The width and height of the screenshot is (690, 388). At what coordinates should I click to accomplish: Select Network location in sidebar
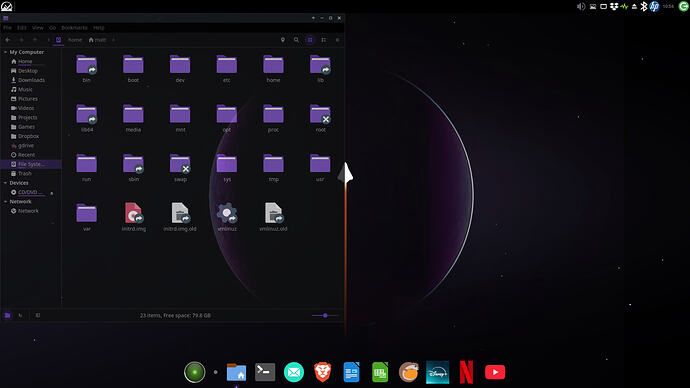point(28,211)
